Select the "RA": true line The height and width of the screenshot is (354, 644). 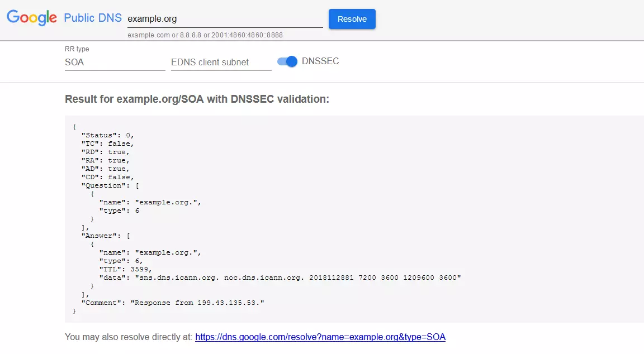106,160
